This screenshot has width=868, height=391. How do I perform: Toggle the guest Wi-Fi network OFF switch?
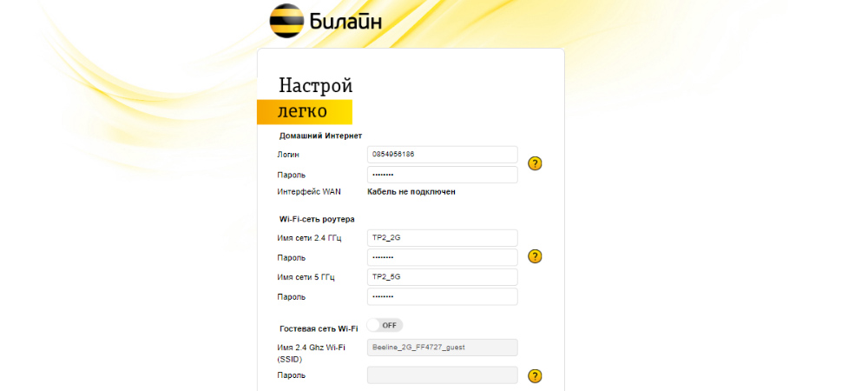click(x=385, y=325)
